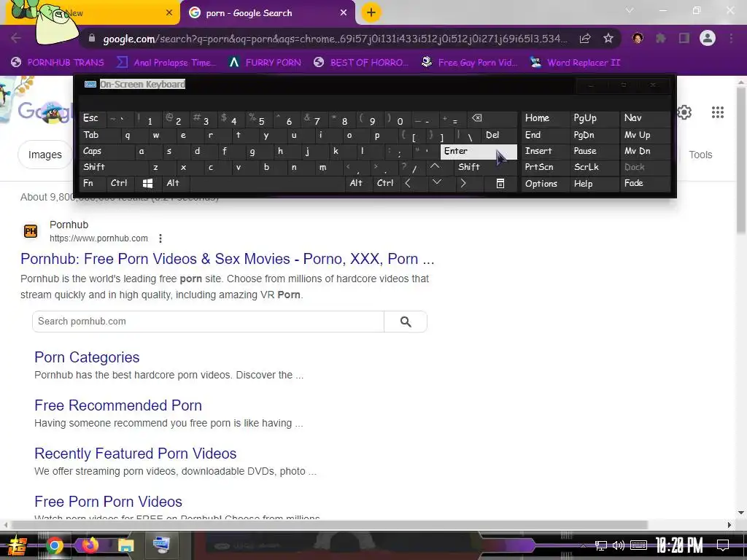The height and width of the screenshot is (560, 747).
Task: Toggle the left Shift key
Action: (x=113, y=167)
